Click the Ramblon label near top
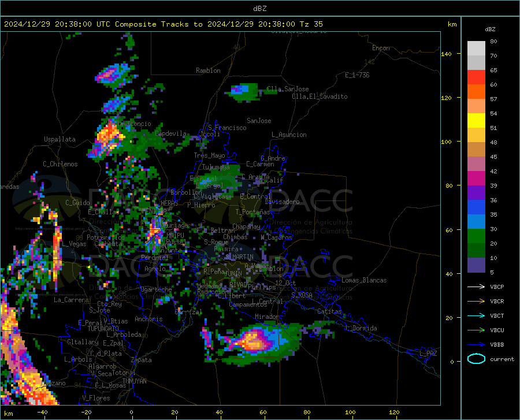Image resolution: width=520 pixels, height=420 pixels. pos(208,70)
